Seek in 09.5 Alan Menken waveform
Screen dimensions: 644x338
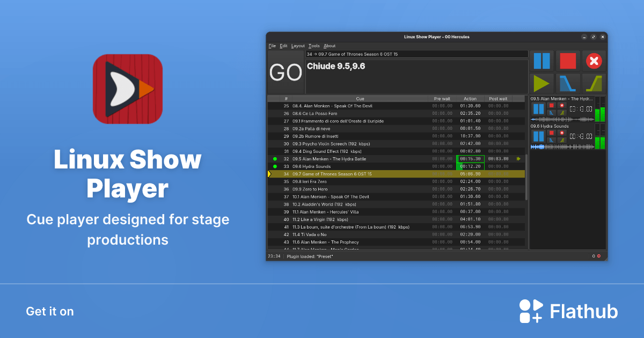[562, 120]
